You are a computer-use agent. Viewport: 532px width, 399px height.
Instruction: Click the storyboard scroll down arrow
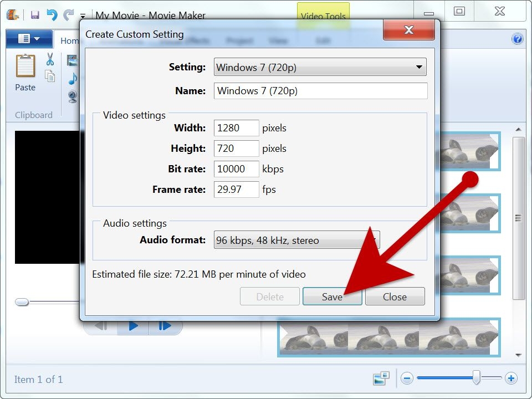pos(518,355)
